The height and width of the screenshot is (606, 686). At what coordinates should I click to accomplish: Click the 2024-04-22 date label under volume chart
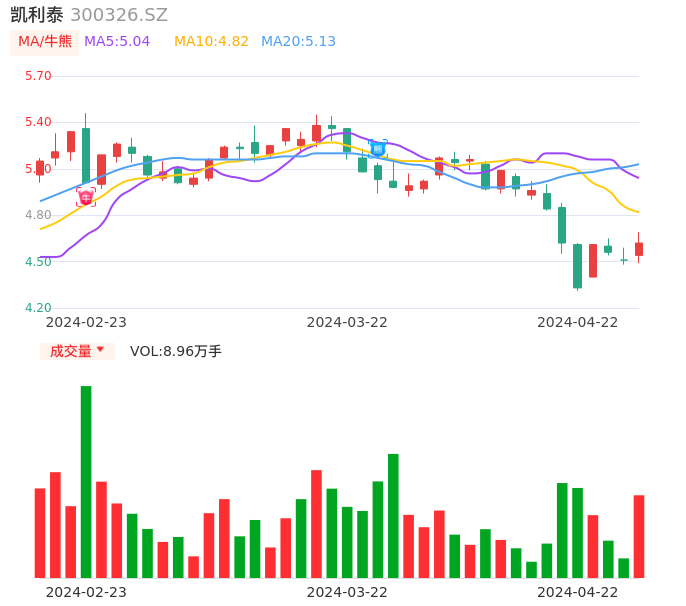click(x=578, y=592)
